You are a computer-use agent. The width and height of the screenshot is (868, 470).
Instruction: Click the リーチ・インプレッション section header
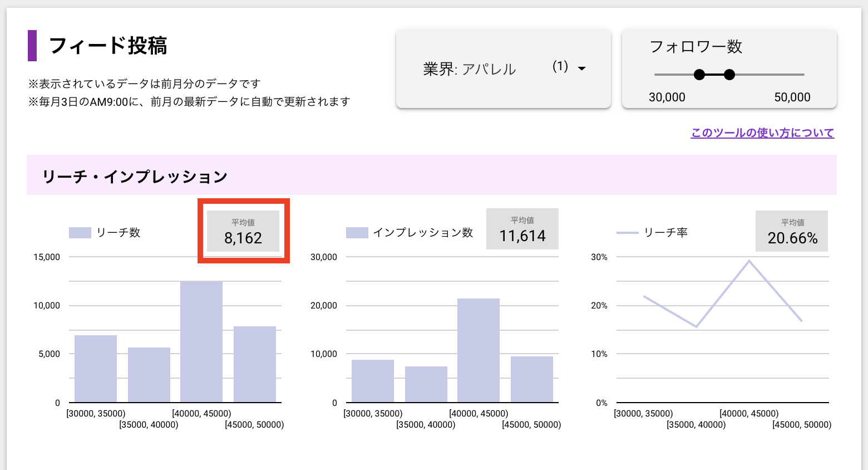(136, 174)
